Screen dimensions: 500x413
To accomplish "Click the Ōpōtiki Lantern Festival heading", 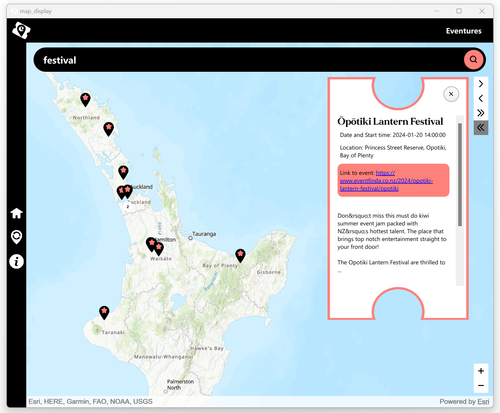I will tap(390, 121).
